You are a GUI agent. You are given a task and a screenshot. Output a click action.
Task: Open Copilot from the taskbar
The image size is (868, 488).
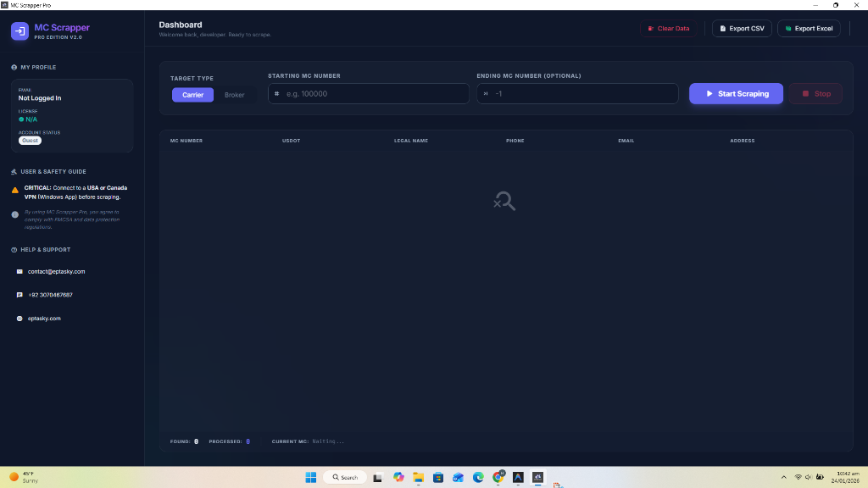pos(398,477)
